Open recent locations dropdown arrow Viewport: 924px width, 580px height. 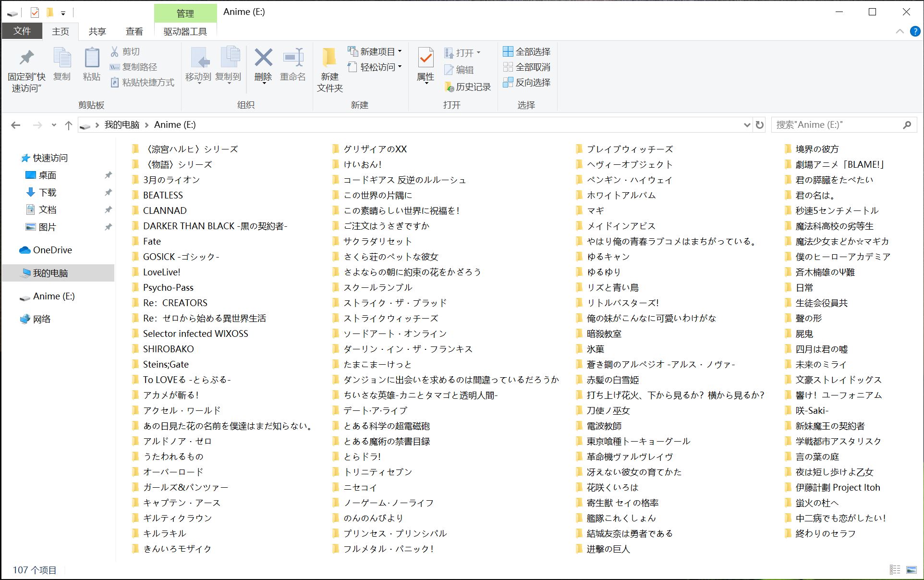tap(54, 125)
